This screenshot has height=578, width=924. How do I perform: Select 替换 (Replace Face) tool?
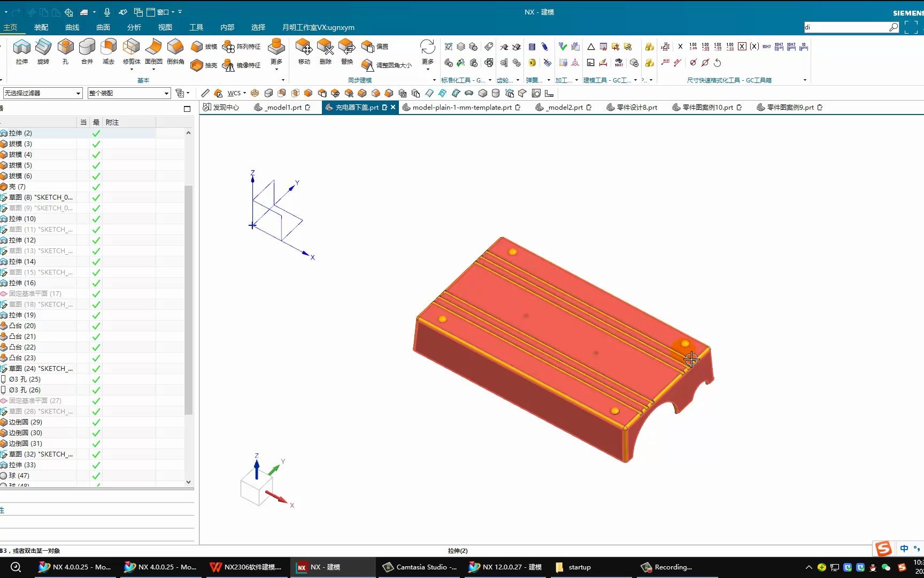click(347, 52)
